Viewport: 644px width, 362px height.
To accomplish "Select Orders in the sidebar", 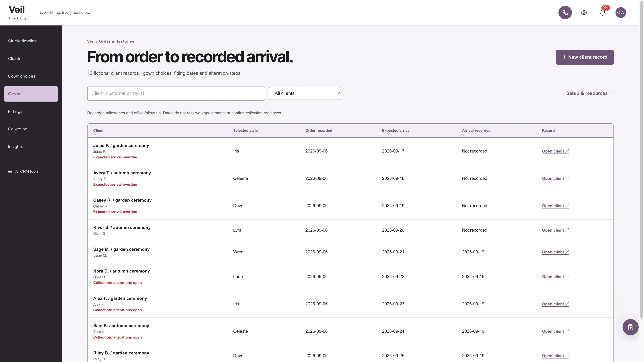I will tap(31, 94).
